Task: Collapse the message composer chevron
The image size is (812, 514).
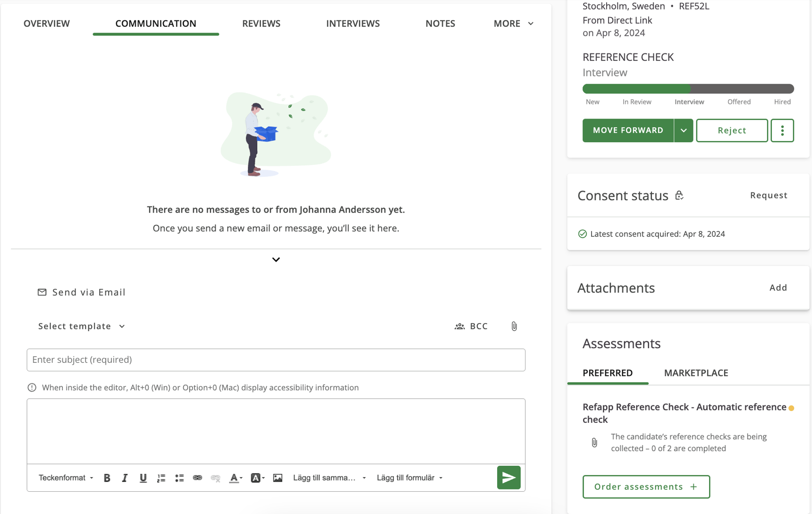Action: click(276, 259)
